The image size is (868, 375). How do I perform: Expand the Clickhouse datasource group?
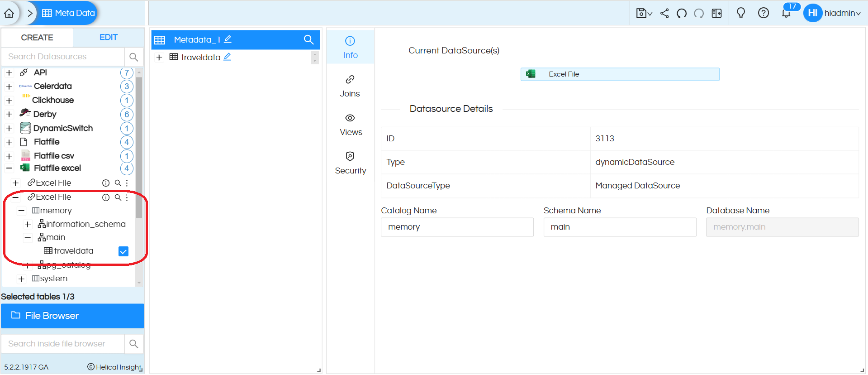coord(9,101)
